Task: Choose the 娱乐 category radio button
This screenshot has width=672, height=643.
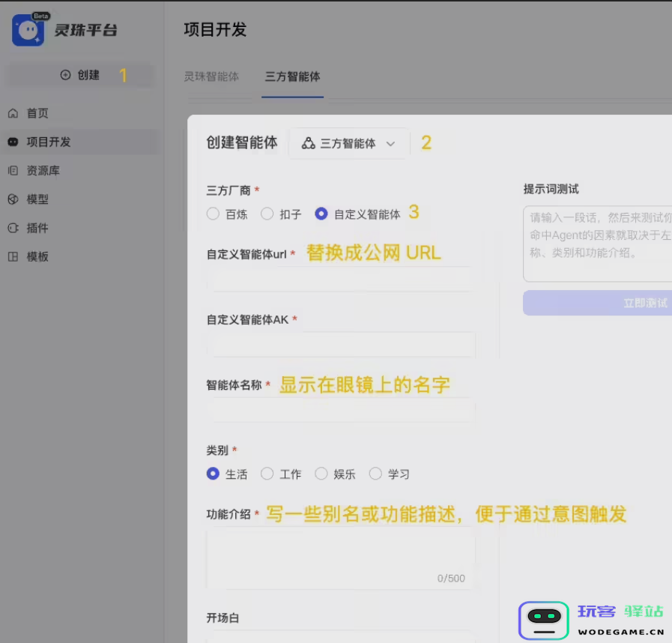Action: [x=321, y=474]
